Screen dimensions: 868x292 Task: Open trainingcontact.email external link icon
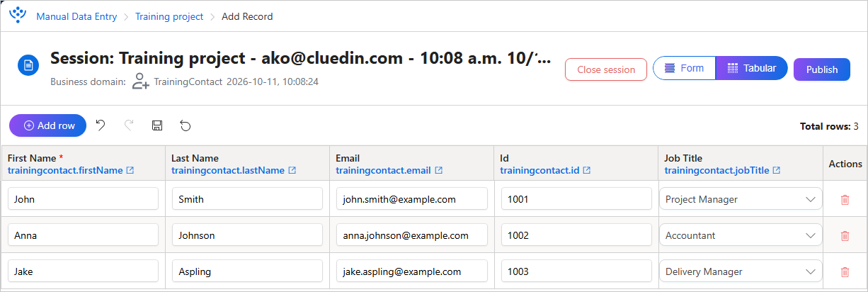(x=438, y=171)
